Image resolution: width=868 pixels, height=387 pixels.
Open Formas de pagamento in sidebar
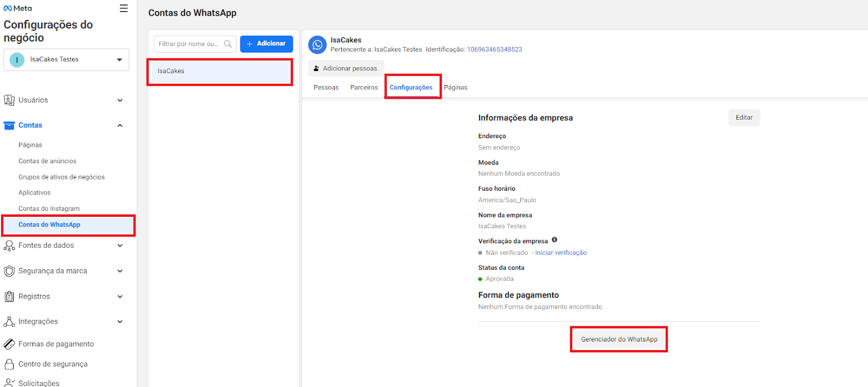pyautogui.click(x=56, y=344)
